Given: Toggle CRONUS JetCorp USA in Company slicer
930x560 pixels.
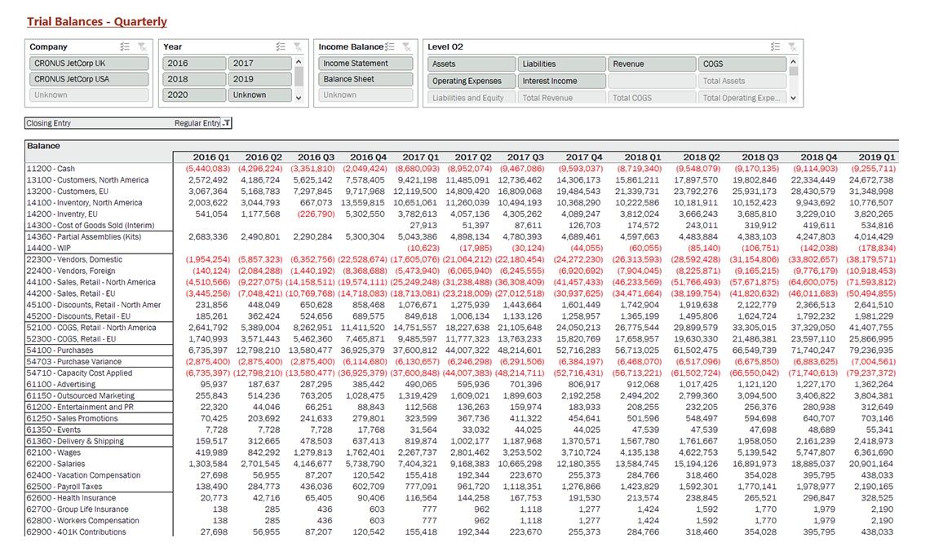Looking at the screenshot, I should coord(89,79).
